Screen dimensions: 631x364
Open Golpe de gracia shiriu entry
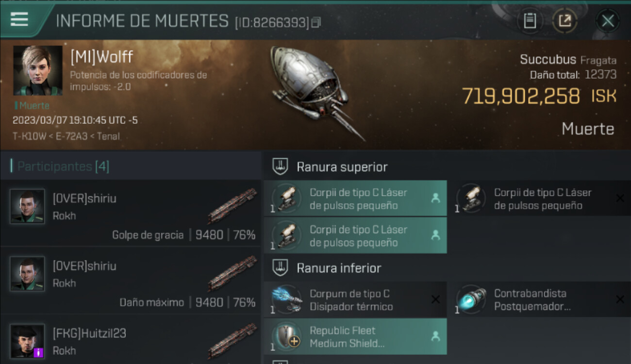pos(131,214)
